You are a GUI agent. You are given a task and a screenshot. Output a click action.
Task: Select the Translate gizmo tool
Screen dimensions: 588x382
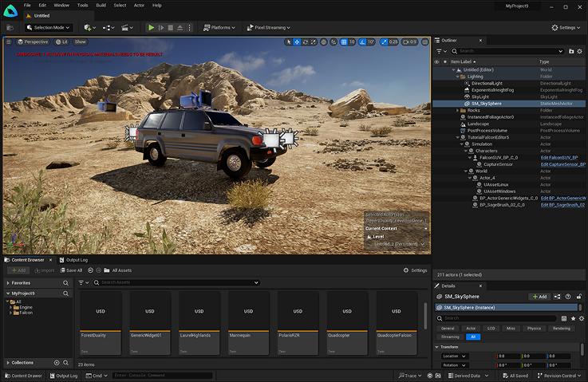[297, 42]
